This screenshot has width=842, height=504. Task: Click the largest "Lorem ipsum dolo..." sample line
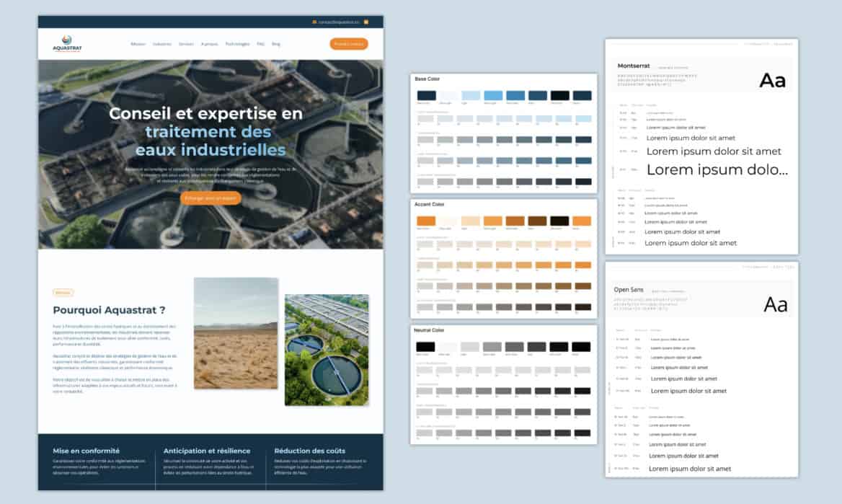[x=717, y=169]
